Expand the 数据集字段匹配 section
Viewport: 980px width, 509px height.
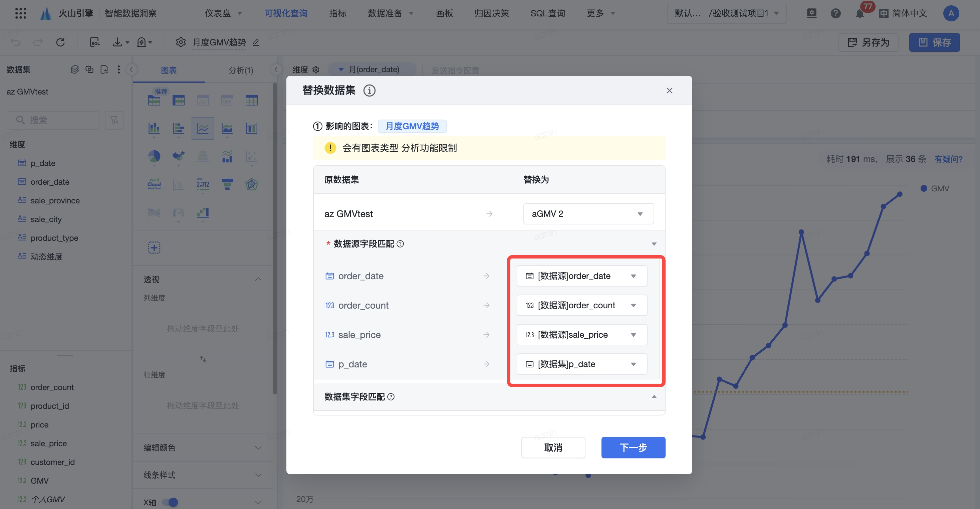(x=654, y=397)
